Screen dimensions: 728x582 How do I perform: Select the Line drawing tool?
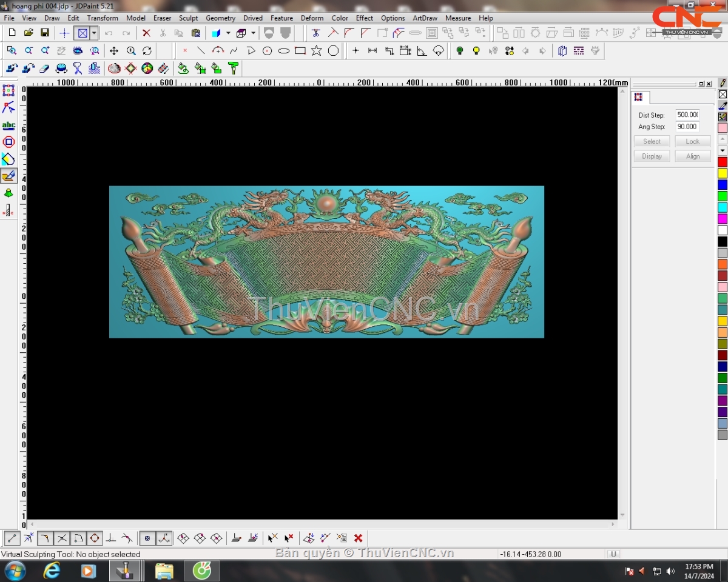(201, 51)
